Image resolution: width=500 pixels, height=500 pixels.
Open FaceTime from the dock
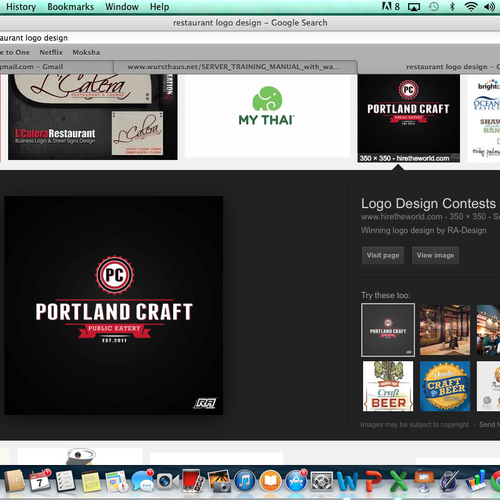click(167, 481)
